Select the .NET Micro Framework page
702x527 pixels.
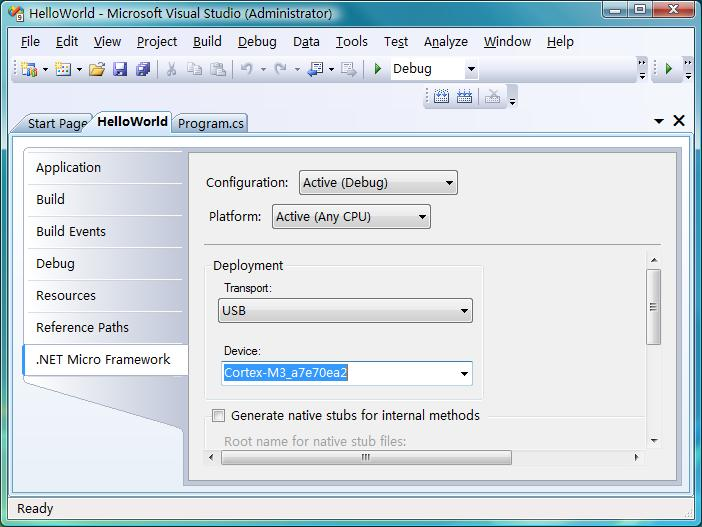coord(106,360)
